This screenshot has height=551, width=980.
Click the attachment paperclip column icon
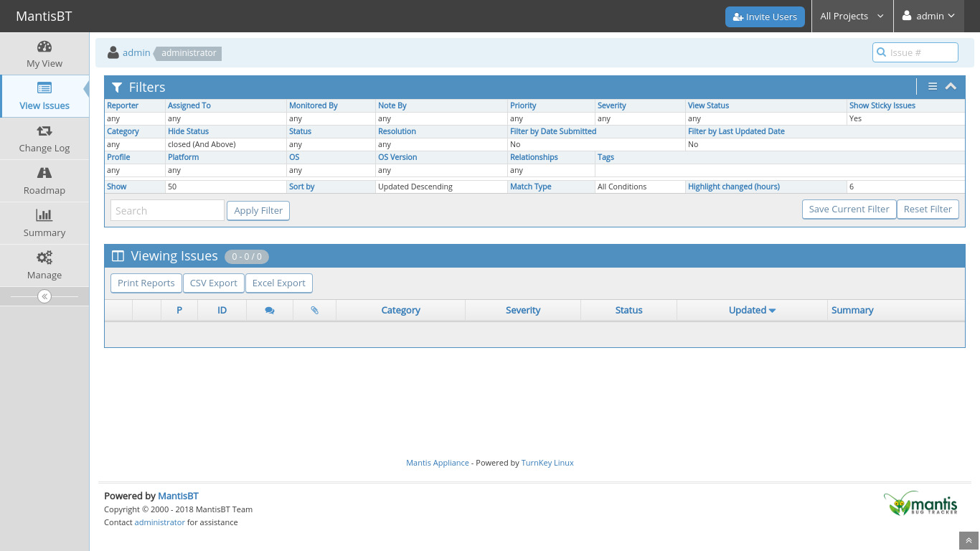pyautogui.click(x=314, y=311)
